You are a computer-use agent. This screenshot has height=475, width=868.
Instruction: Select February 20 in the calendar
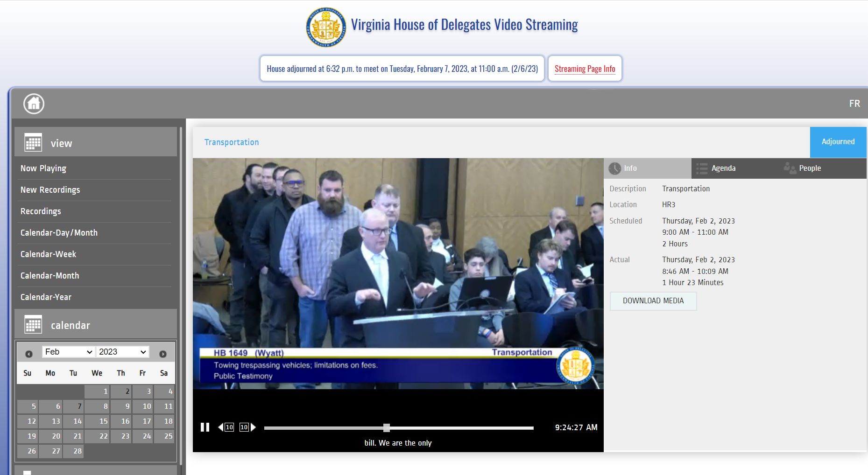click(x=51, y=436)
